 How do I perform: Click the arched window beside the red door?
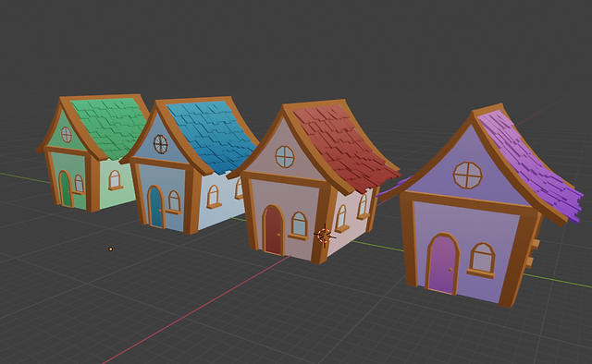point(300,224)
